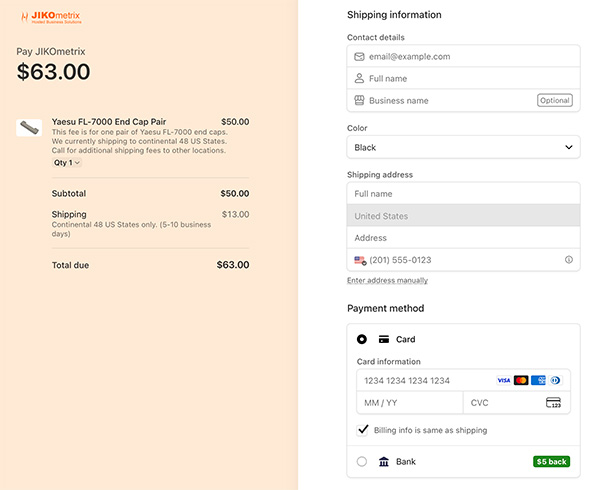
Task: Click the $5 back badge
Action: (551, 462)
